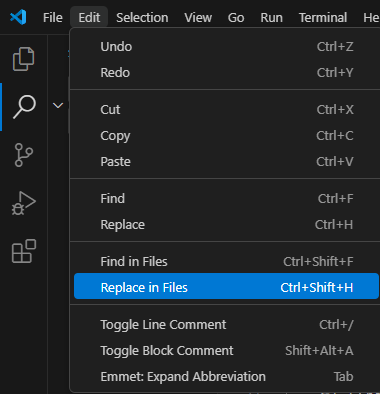Choose Undo from the Edit menu

pyautogui.click(x=226, y=47)
